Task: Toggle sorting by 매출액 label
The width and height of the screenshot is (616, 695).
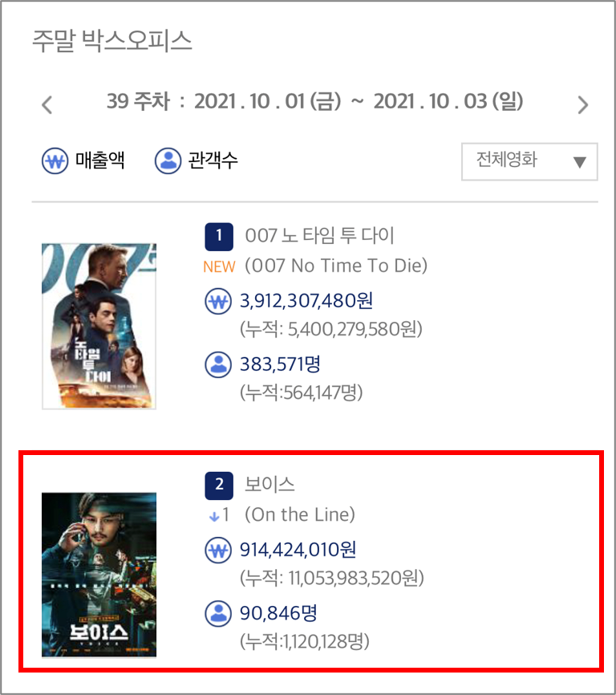Action: click(x=99, y=160)
